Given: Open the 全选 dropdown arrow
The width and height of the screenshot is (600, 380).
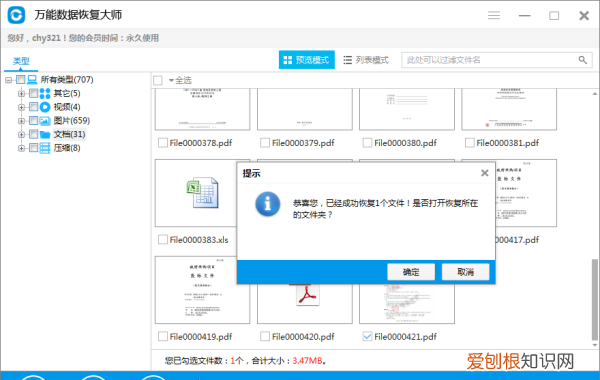Looking at the screenshot, I should coord(171,80).
